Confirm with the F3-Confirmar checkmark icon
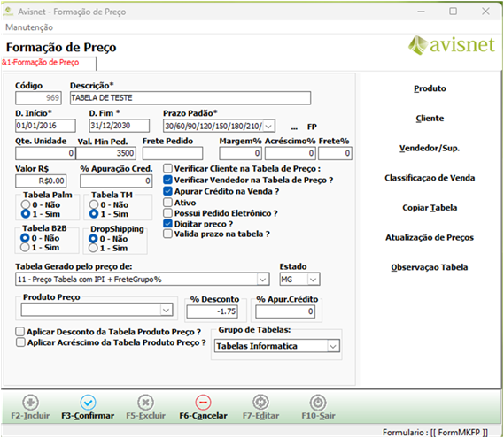Viewport: 504px width, 438px height. pos(88,402)
